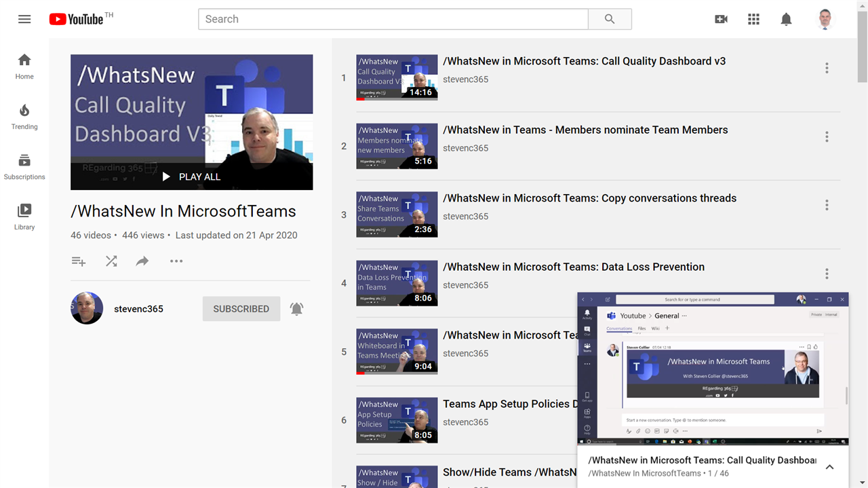Open Copy conversations threads thumbnail
The width and height of the screenshot is (868, 488).
pyautogui.click(x=397, y=214)
